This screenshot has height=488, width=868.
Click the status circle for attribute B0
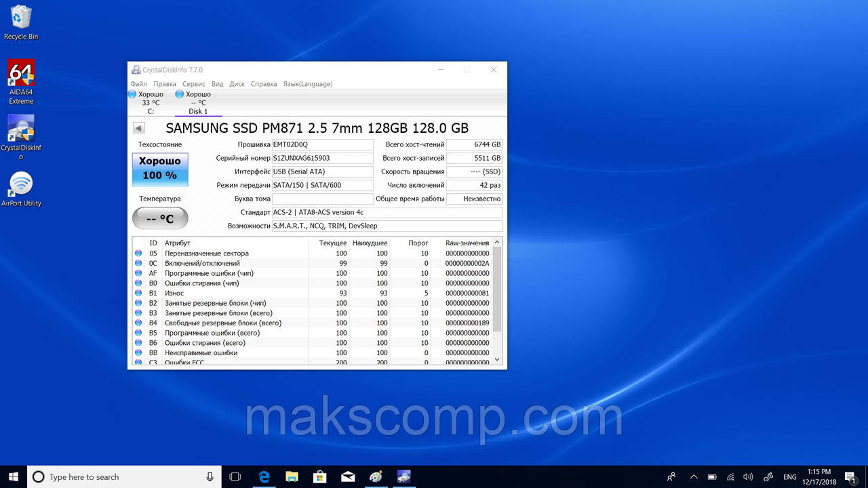pos(139,283)
